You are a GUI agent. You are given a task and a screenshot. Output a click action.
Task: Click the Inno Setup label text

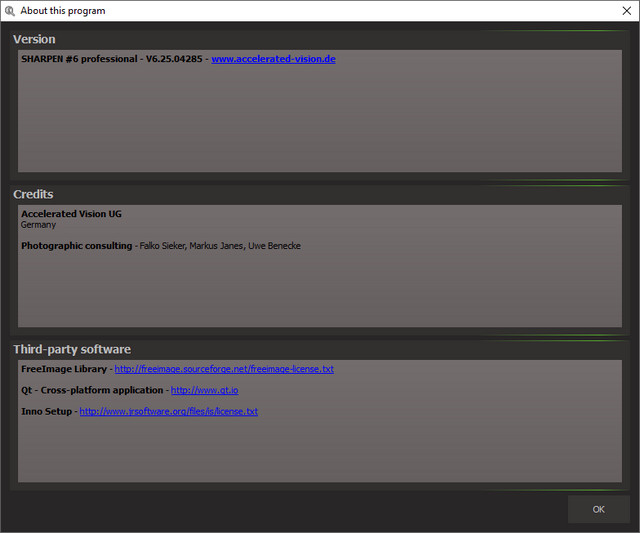46,411
